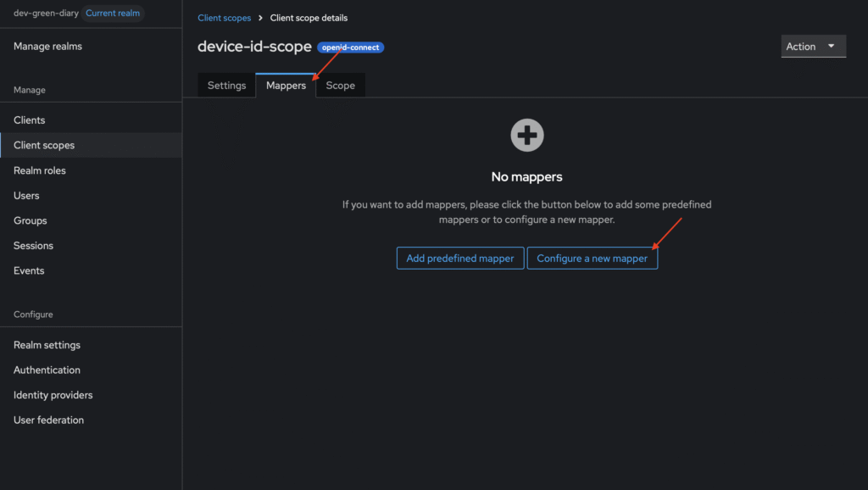Go to Client scopes breadcrumb link
868x490 pixels.
tap(224, 18)
